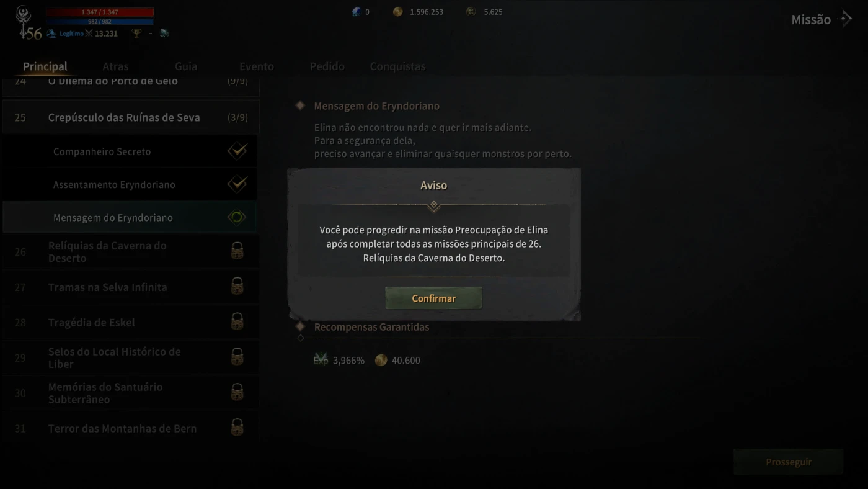The image size is (868, 489).
Task: Click the Missão exit arrow icon
Action: pyautogui.click(x=846, y=19)
